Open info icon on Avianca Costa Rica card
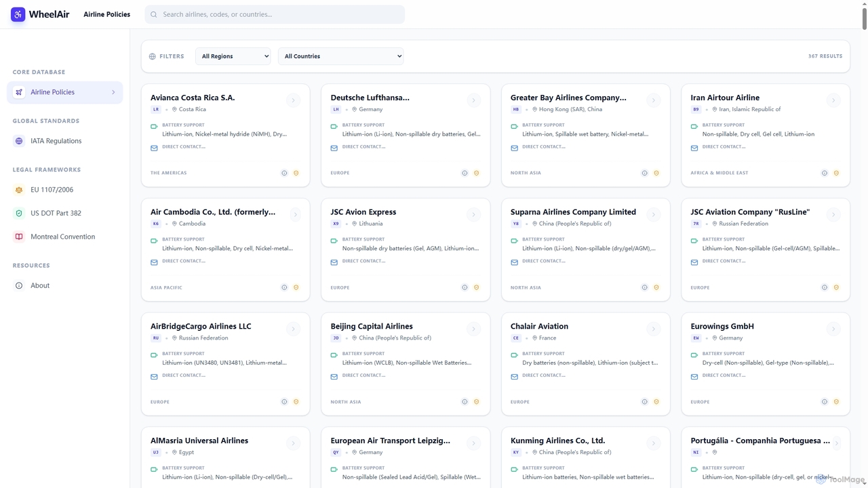The height and width of the screenshot is (488, 868). pyautogui.click(x=284, y=173)
